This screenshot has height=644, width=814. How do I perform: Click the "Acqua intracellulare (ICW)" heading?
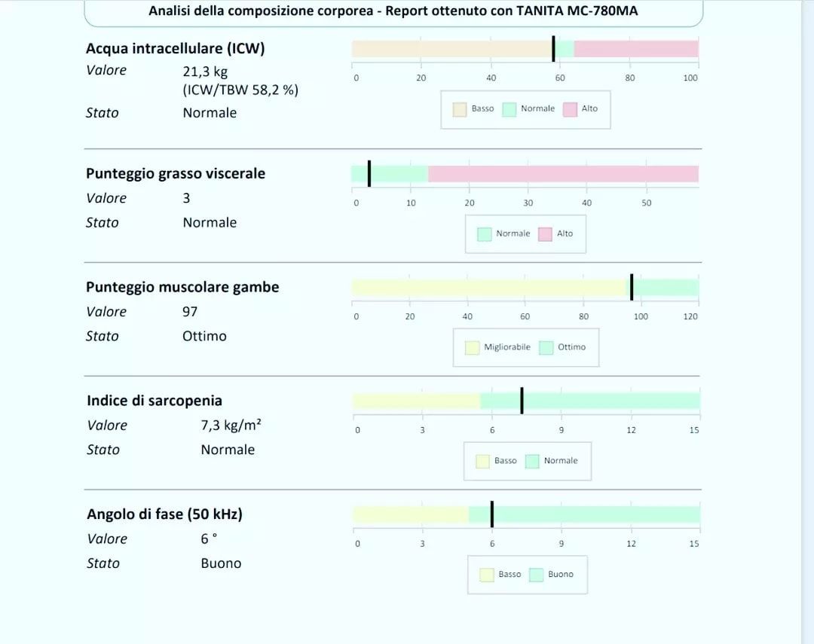pyautogui.click(x=175, y=49)
